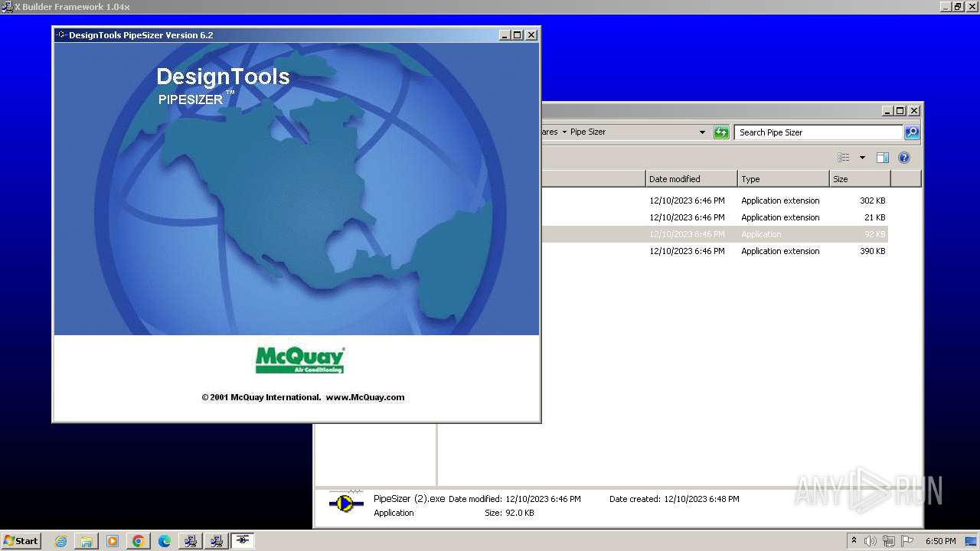
Task: Sort files by Date modified column
Action: (x=691, y=179)
